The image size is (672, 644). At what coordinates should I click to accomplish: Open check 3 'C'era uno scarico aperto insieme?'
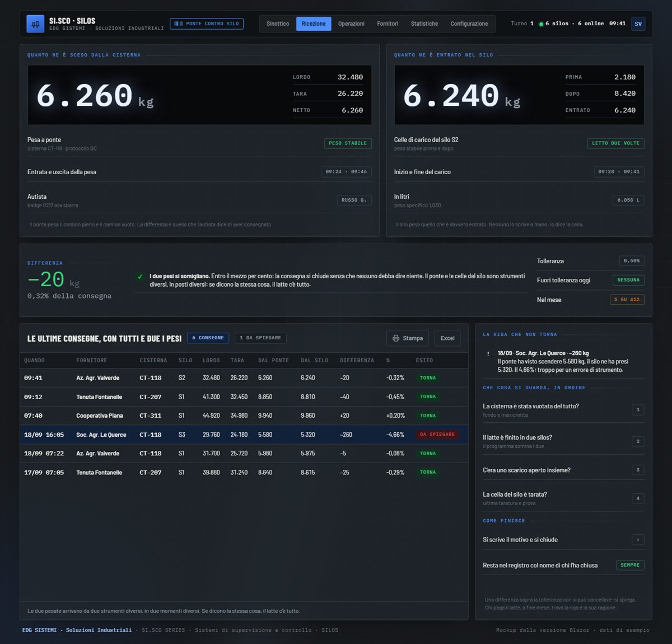tap(563, 470)
